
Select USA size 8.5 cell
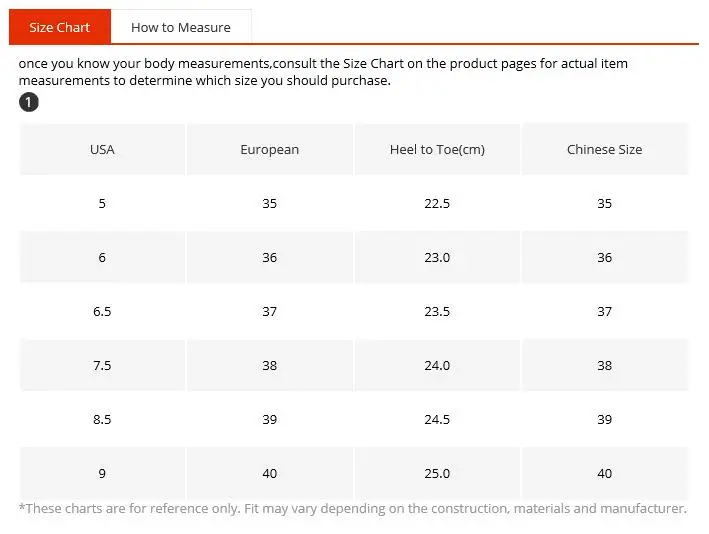pyautogui.click(x=102, y=420)
